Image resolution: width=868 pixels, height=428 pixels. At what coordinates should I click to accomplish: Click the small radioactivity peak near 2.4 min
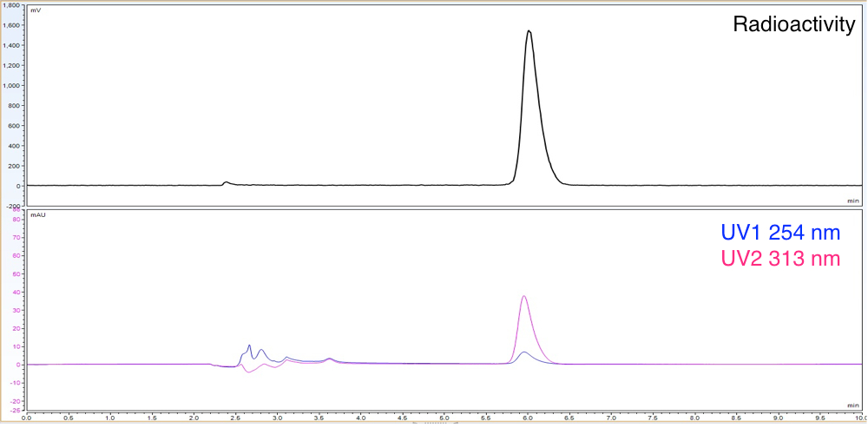tap(226, 182)
